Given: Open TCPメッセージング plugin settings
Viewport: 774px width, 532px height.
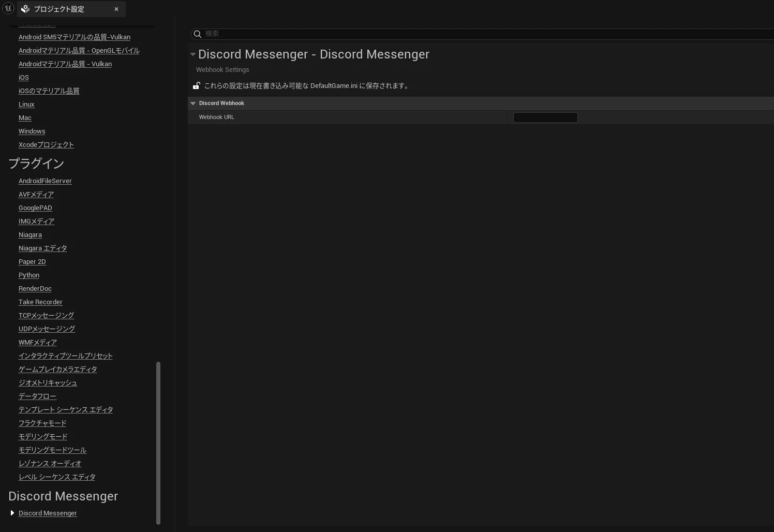Looking at the screenshot, I should coord(47,316).
